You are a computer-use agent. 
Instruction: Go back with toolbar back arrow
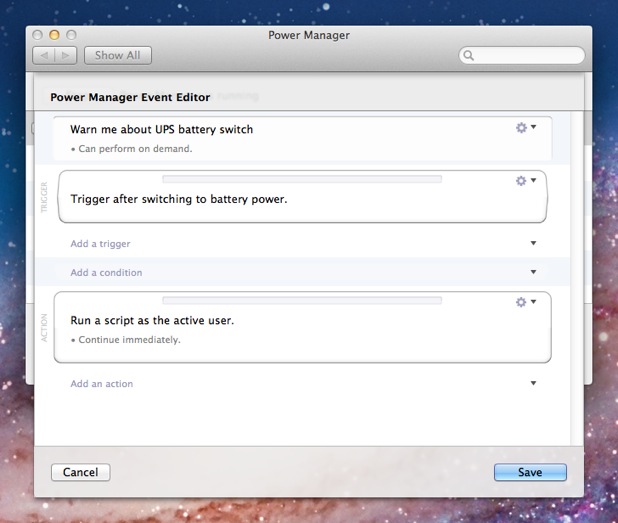(44, 56)
